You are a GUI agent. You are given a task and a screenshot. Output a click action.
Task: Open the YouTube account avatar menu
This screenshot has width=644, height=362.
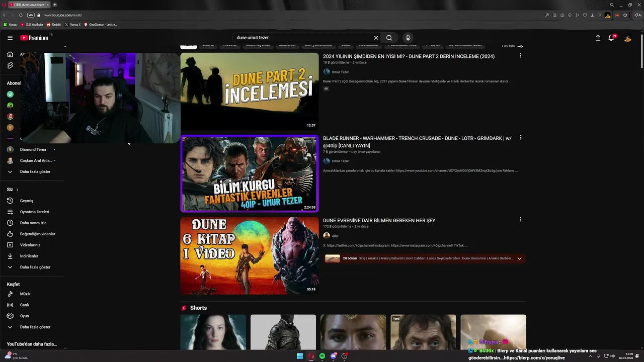[x=627, y=38]
